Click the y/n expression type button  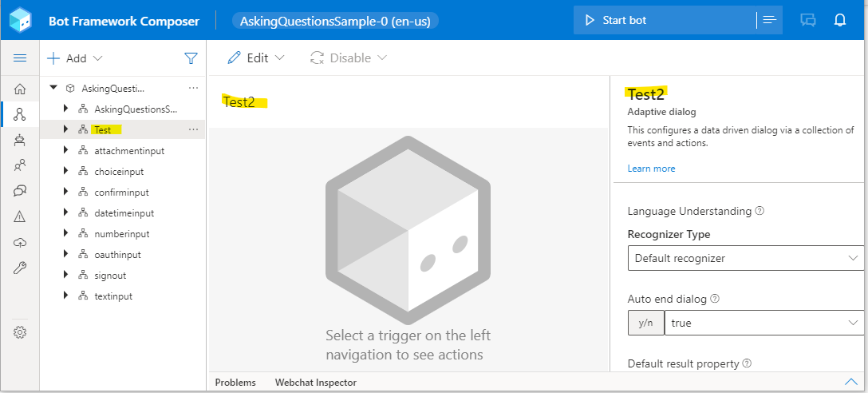[645, 323]
